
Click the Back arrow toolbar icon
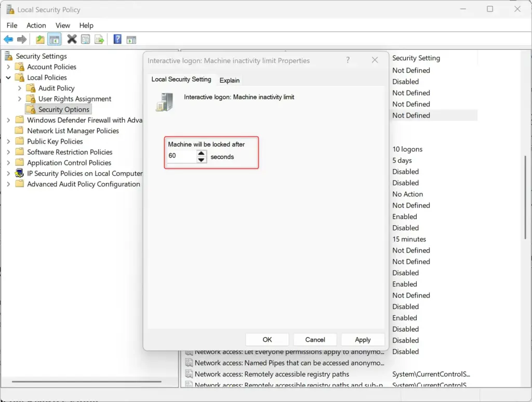(8, 40)
